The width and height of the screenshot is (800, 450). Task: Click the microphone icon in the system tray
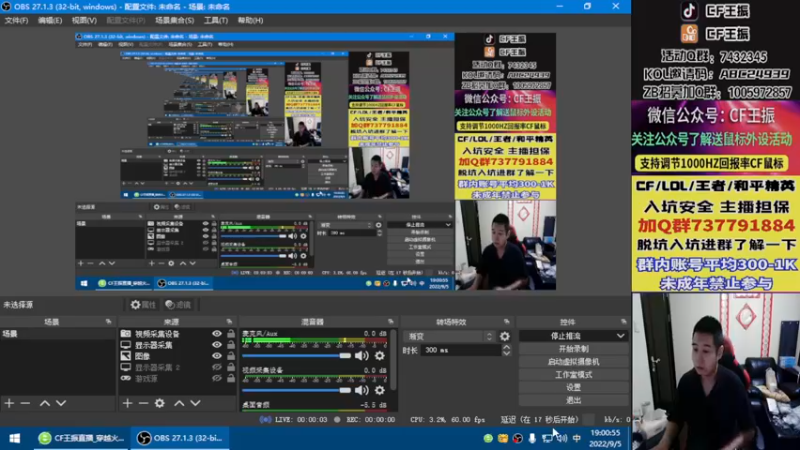[x=532, y=438]
